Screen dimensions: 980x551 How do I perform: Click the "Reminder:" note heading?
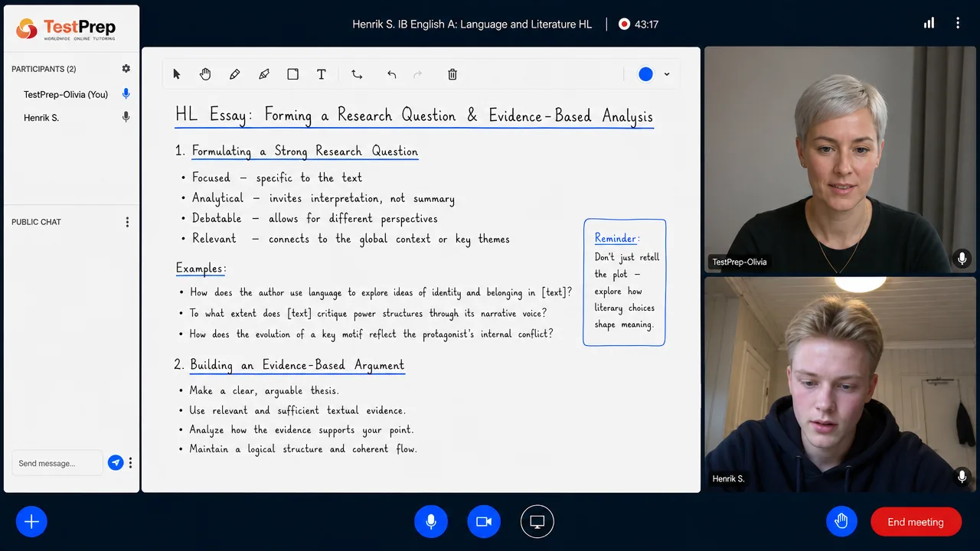pyautogui.click(x=617, y=238)
